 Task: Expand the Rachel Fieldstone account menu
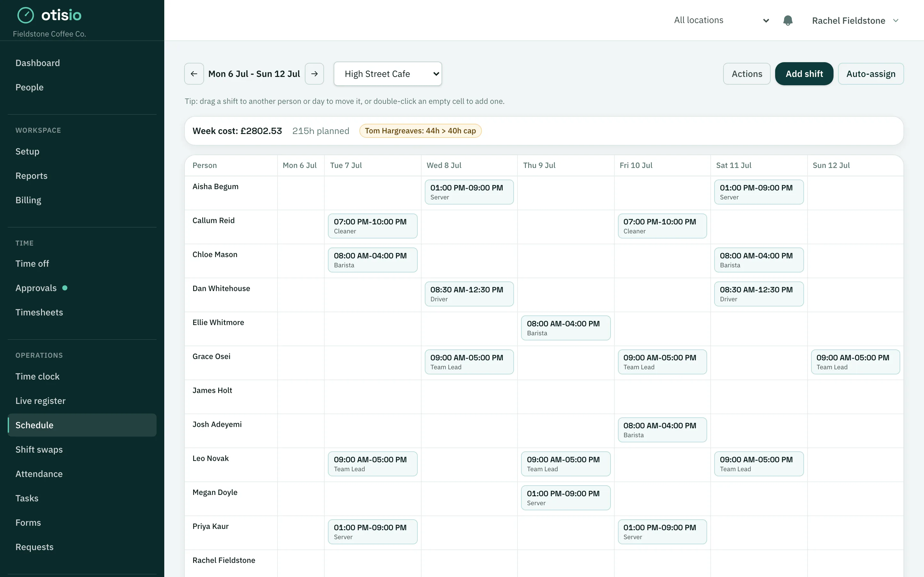point(855,21)
